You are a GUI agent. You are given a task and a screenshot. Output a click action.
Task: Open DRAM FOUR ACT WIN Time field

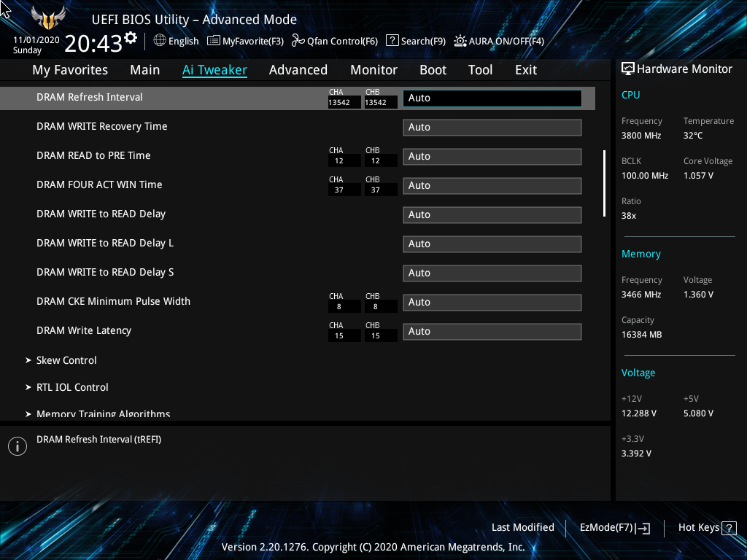pos(492,186)
